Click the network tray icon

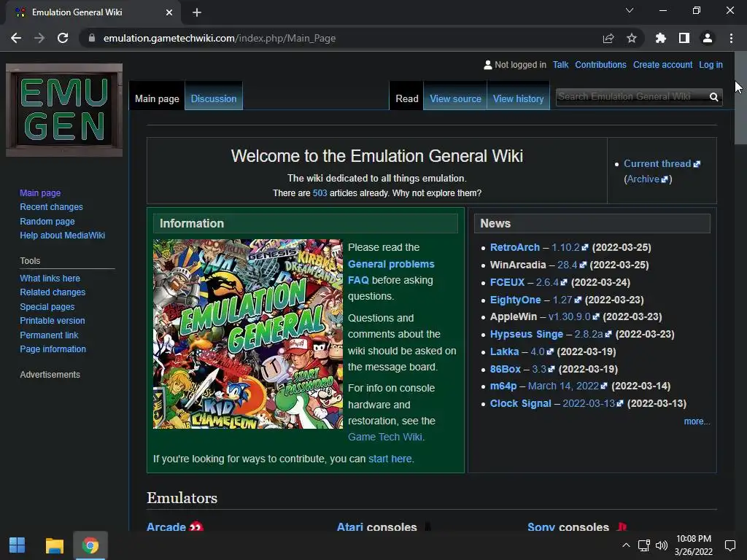tap(643, 545)
